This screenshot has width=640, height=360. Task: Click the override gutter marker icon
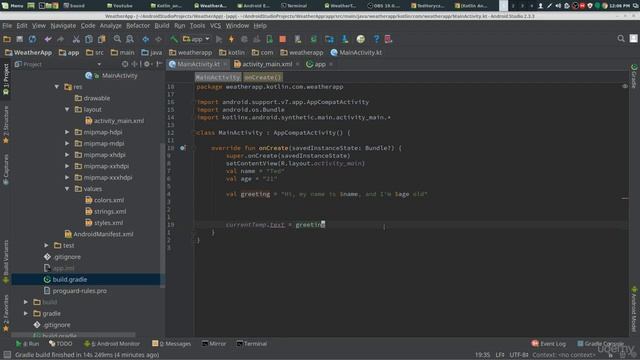(x=182, y=148)
